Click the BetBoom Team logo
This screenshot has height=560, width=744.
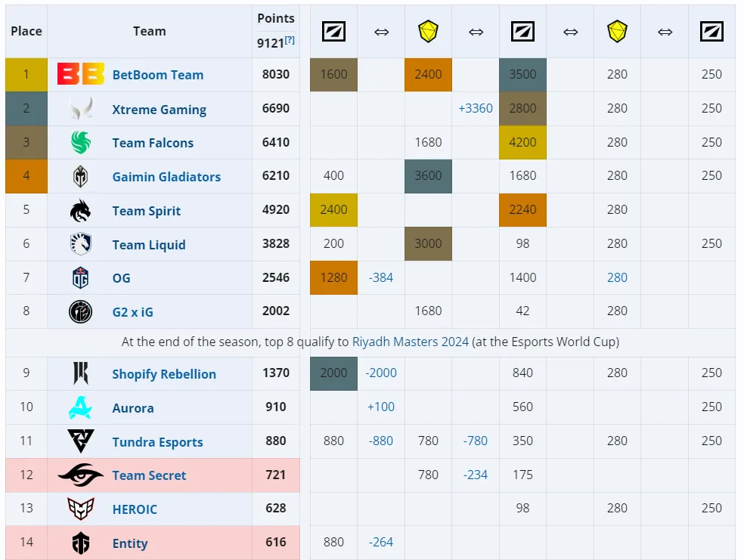click(81, 75)
